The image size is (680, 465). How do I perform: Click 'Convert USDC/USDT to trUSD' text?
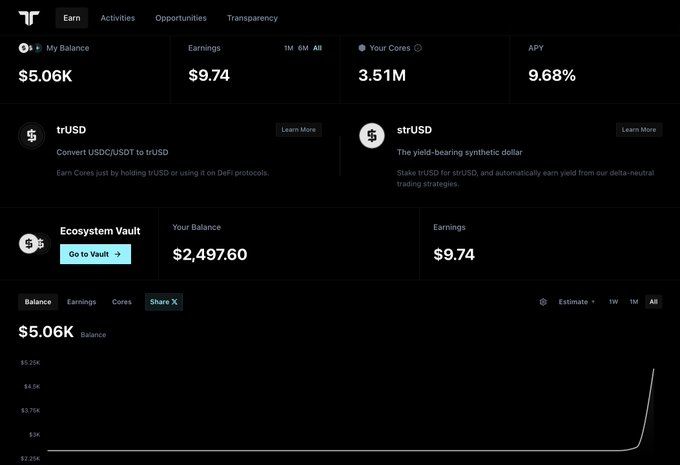(112, 152)
